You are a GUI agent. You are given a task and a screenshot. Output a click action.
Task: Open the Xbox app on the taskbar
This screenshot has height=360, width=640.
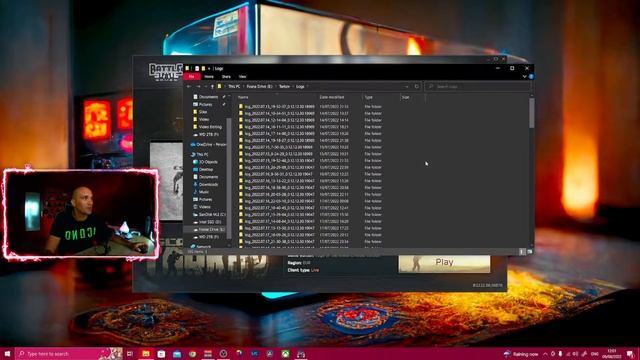click(285, 353)
